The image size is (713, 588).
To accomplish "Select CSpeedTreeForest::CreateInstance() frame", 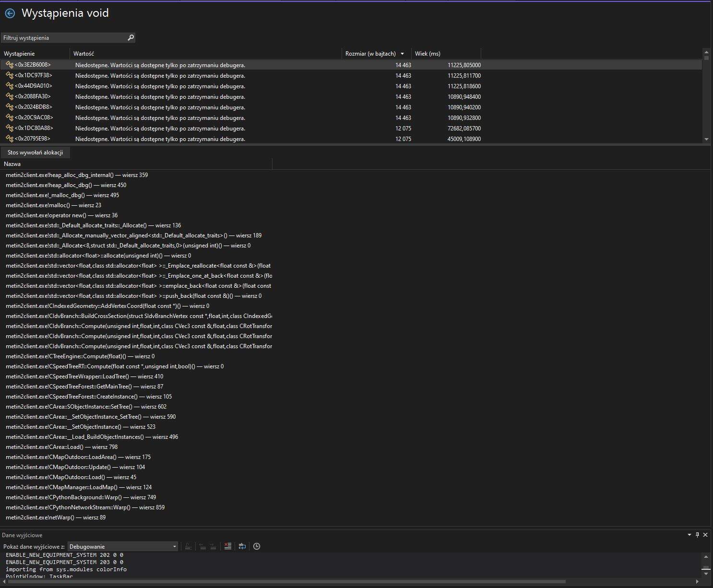I will 89,397.
